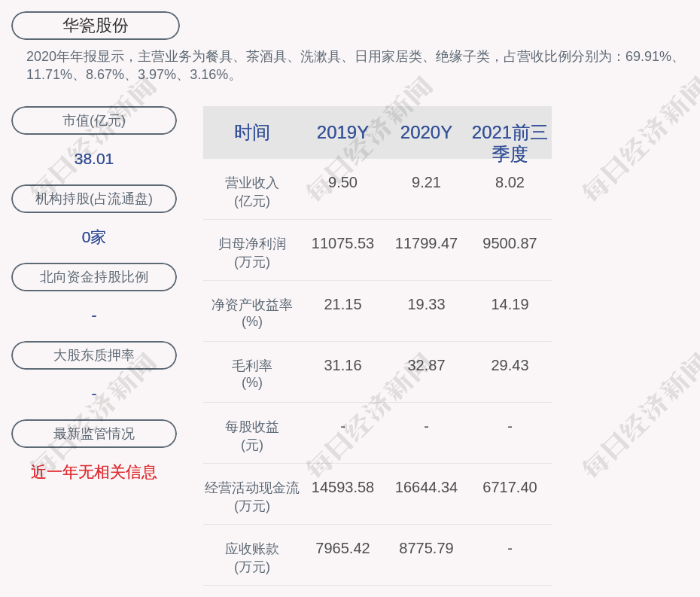
Task: Click the 应收账款(万元) row label
Action: (x=251, y=557)
